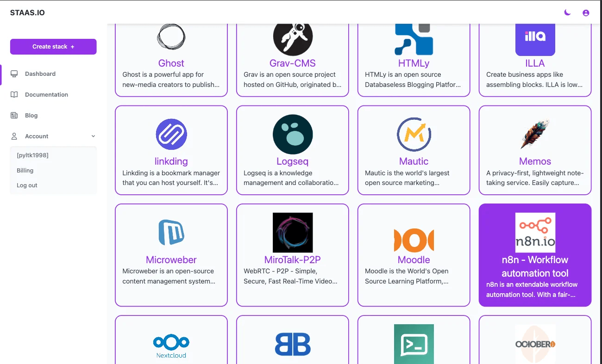Open the Microweber title link
602x364 pixels.
[x=171, y=260]
